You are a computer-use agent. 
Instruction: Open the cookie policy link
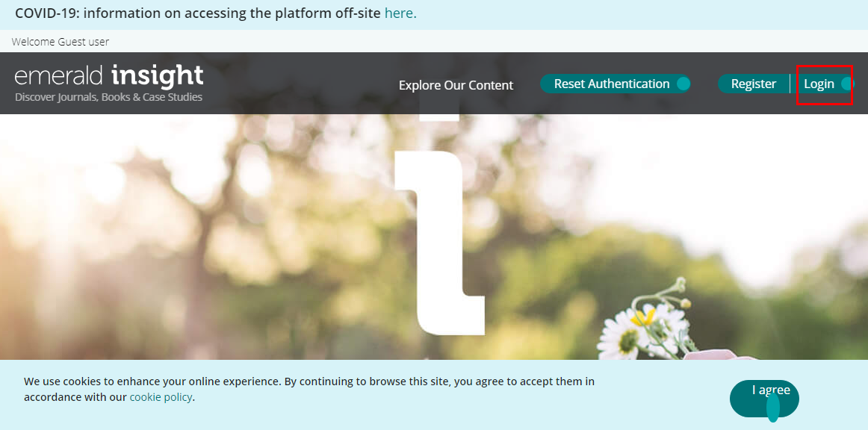pyautogui.click(x=161, y=397)
